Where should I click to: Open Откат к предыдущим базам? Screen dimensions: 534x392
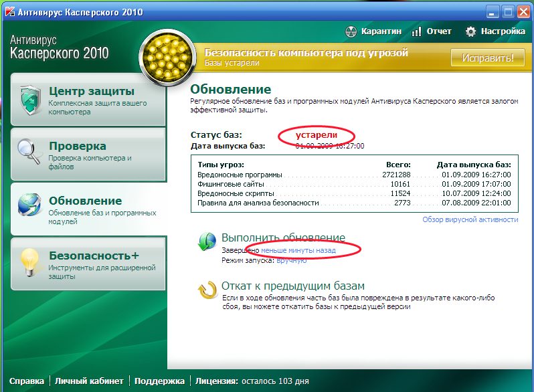[293, 286]
